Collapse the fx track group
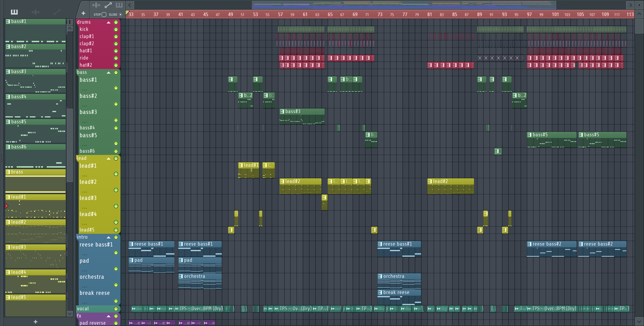 click(x=108, y=316)
